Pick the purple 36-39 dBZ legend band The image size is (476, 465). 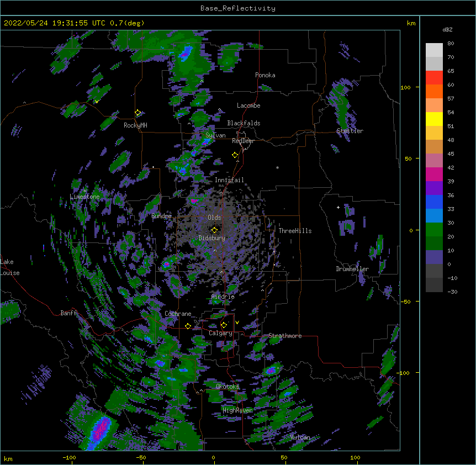(434, 188)
